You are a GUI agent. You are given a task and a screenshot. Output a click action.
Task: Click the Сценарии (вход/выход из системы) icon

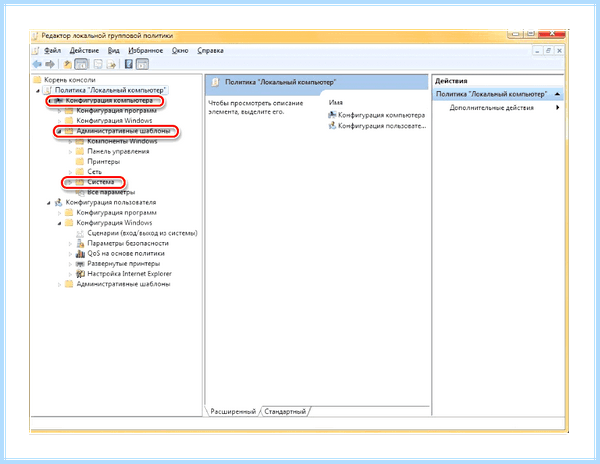click(x=80, y=233)
